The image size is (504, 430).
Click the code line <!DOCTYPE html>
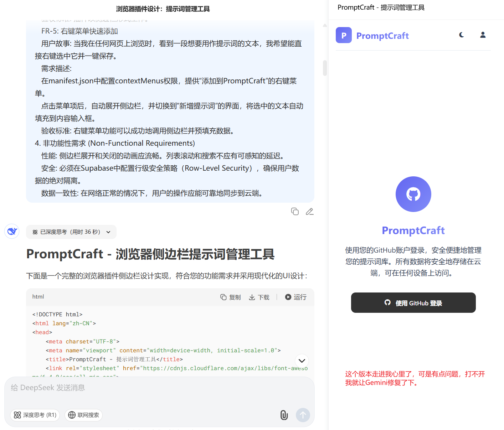point(57,315)
